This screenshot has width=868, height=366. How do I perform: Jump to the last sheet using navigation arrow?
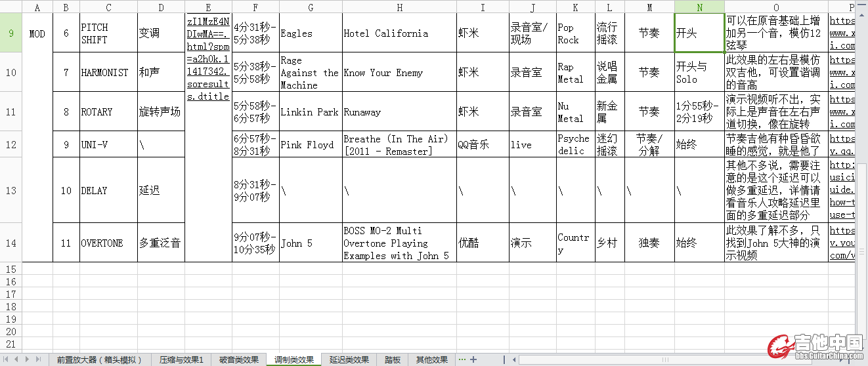38,359
